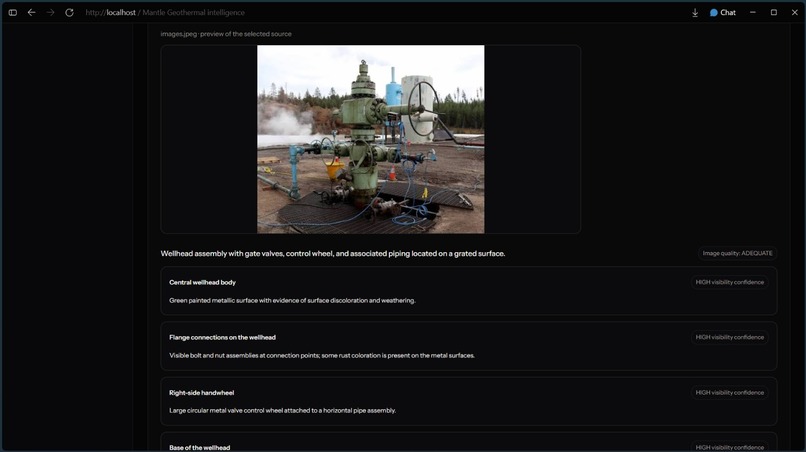This screenshot has width=806, height=452.
Task: Select the 'Image quality: ADEQUATE' badge
Action: click(x=737, y=254)
